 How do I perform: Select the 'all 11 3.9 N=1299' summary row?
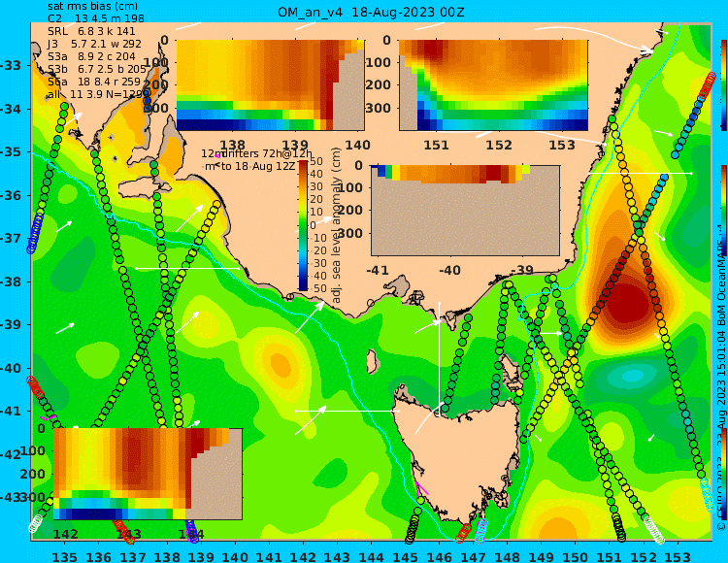pos(96,94)
